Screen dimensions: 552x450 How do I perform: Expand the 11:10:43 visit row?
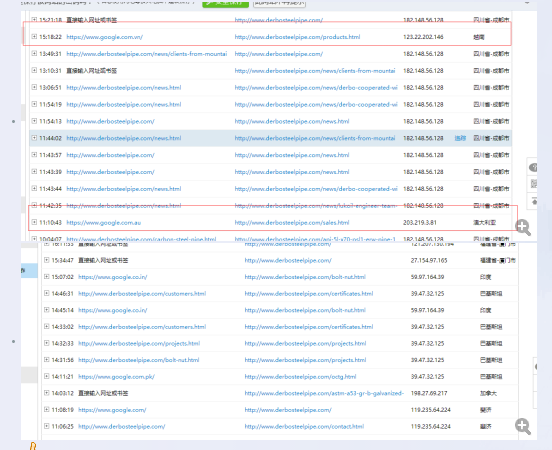(x=34, y=222)
